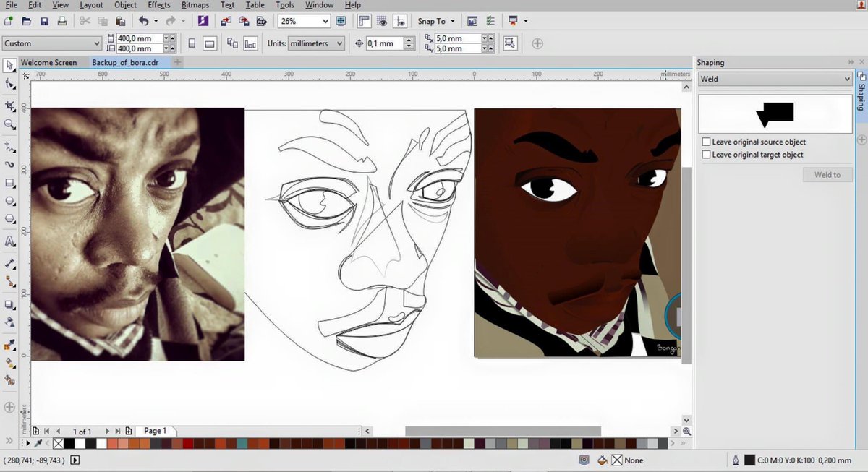Set page to portrait orientation

coord(192,43)
